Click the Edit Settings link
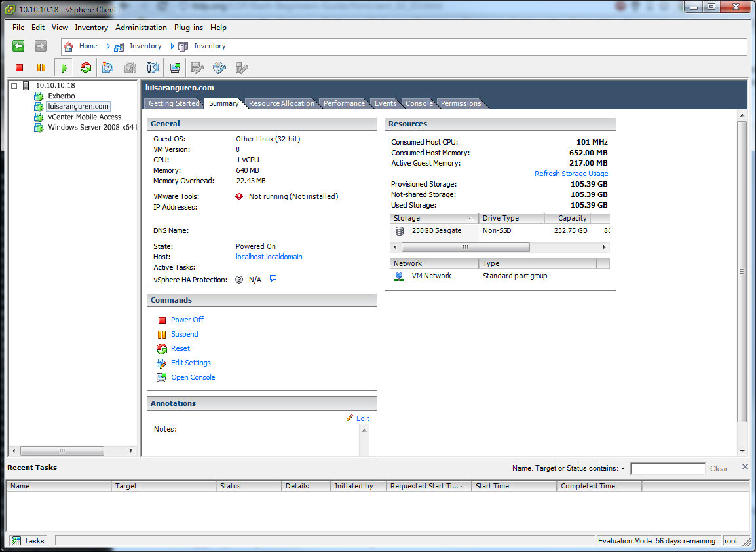Screen dimensions: 756x552 [191, 363]
